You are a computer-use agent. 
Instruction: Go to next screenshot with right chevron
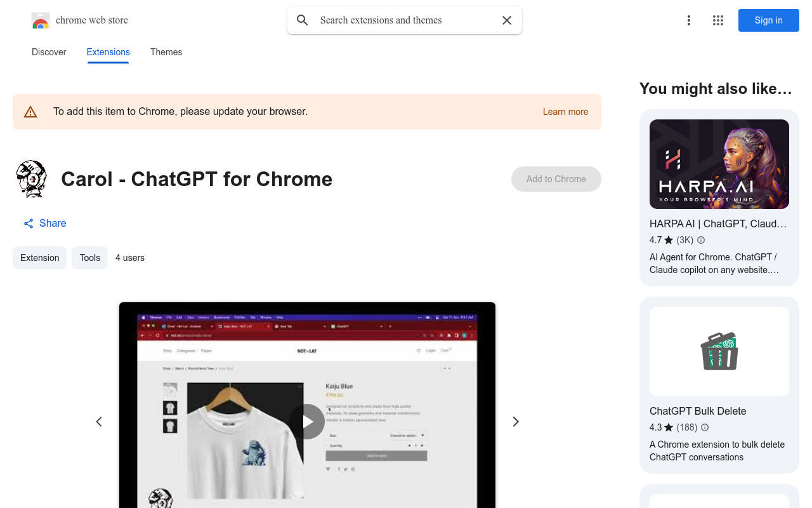(516, 422)
